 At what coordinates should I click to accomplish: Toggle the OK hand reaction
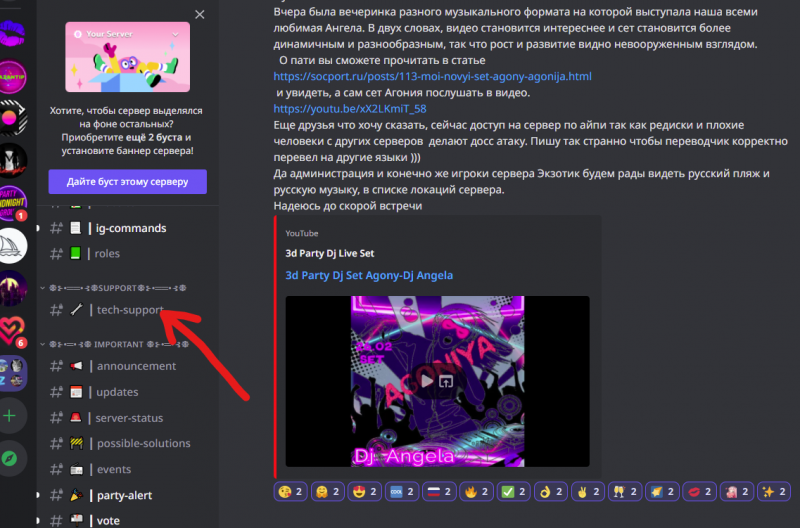(552, 492)
